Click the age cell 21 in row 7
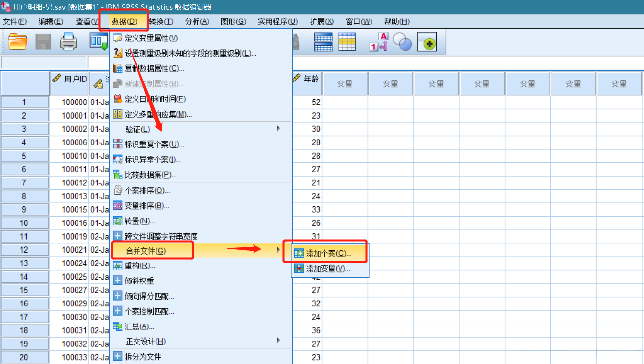The width and height of the screenshot is (644, 364). [307, 182]
